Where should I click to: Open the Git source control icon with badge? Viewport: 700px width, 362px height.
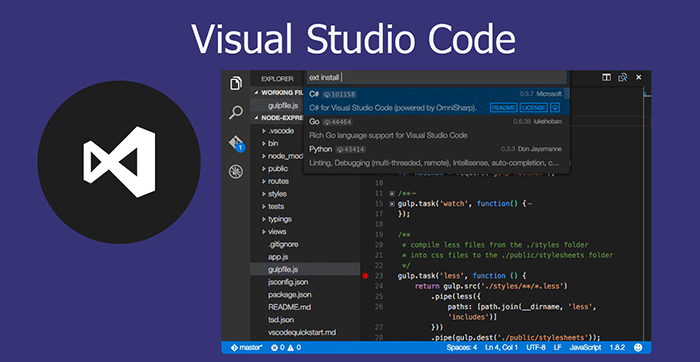coord(236,143)
